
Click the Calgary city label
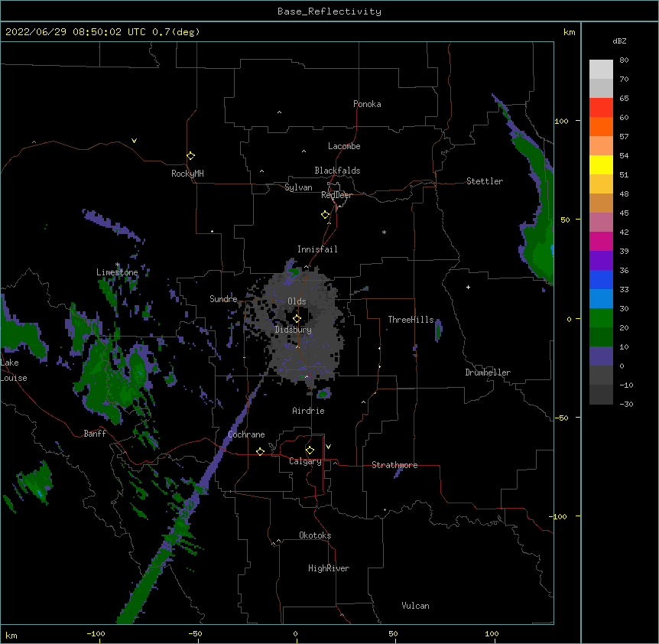coord(305,461)
